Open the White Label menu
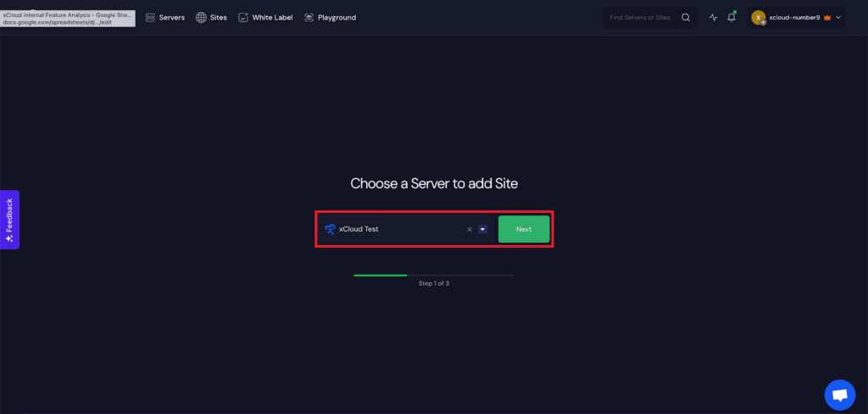The width and height of the screenshot is (868, 414). 272,17
